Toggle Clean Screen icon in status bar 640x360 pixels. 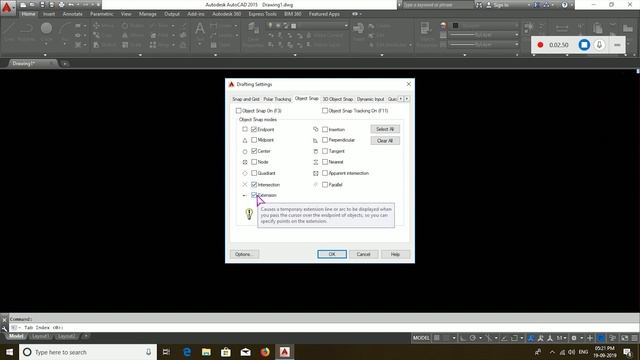point(623,338)
